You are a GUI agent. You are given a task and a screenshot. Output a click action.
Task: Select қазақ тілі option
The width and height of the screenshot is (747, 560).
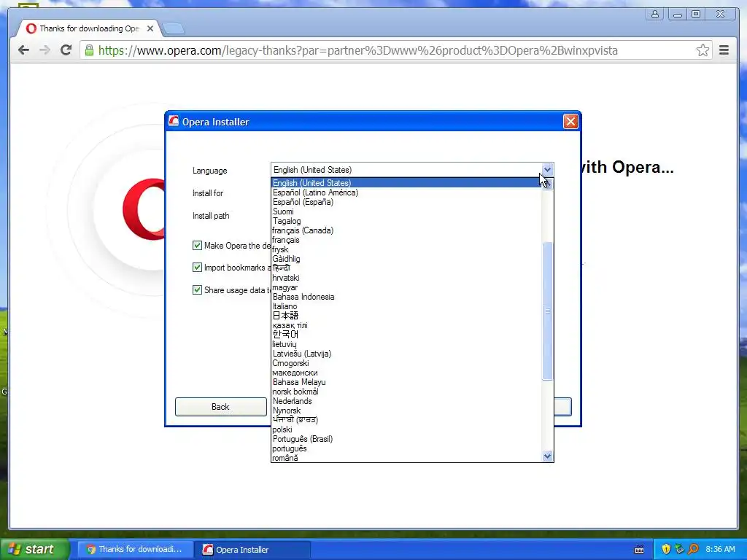406,325
